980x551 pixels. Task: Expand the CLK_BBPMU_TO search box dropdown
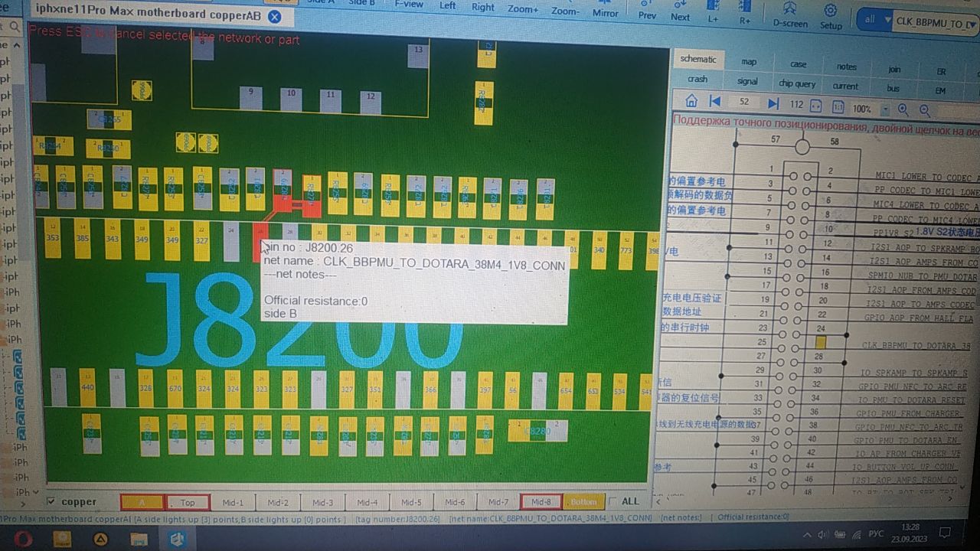[972, 24]
